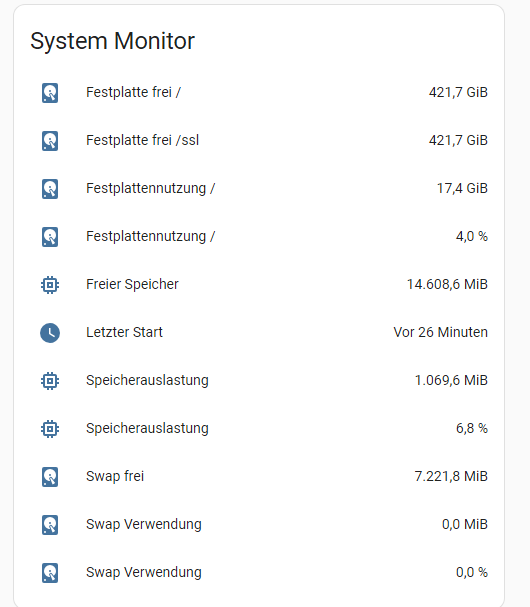This screenshot has height=607, width=530.
Task: Click the chip icon for Speicherauslastung 1.069,6 MiB
Action: point(50,381)
